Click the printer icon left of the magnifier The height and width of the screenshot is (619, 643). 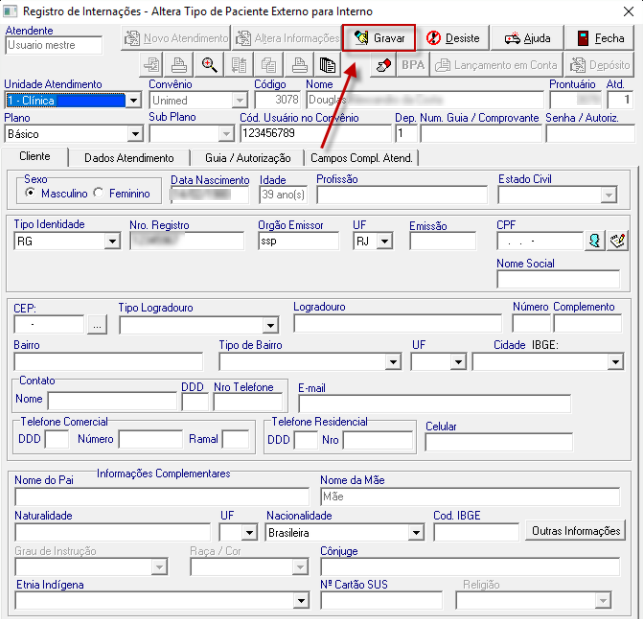[x=179, y=65]
